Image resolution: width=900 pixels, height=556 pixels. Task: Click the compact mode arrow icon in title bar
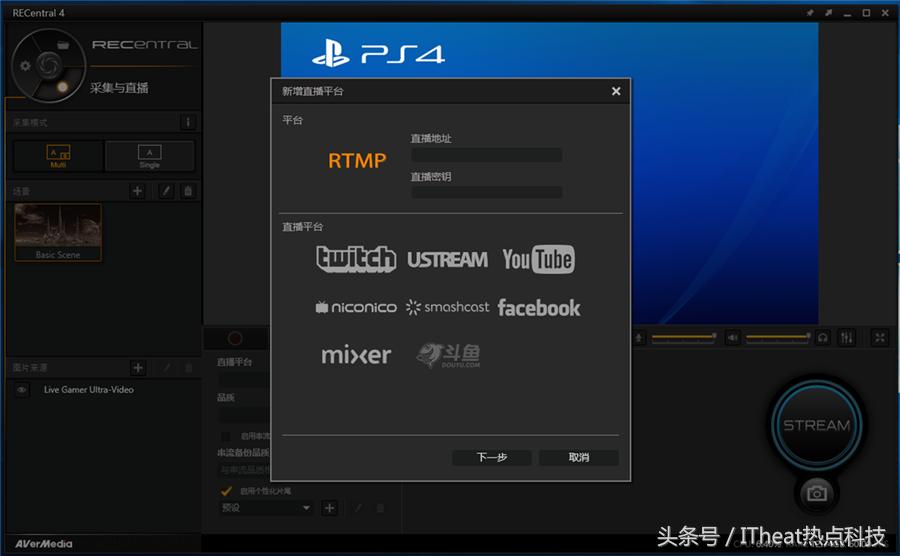tap(828, 13)
